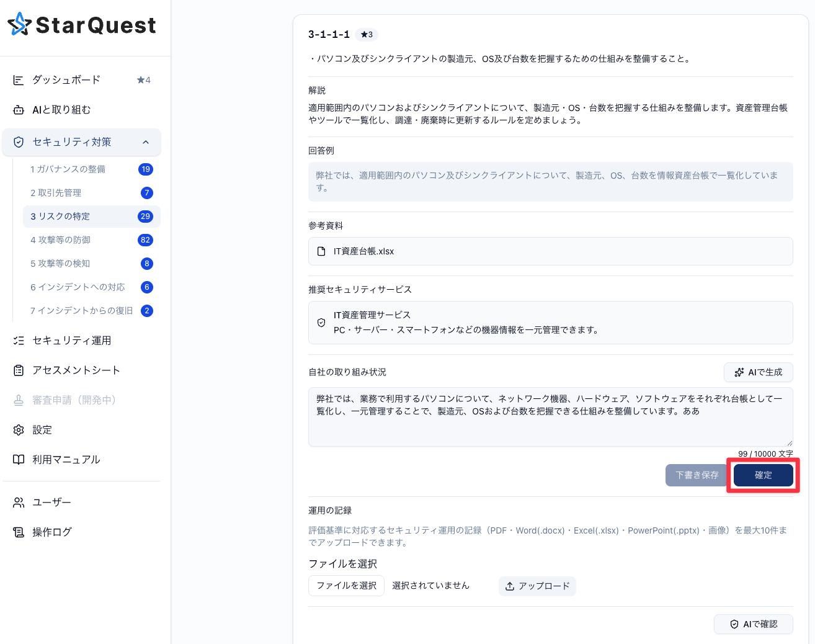The height and width of the screenshot is (644, 815).
Task: Click the 8 count badge
Action: coord(147,264)
